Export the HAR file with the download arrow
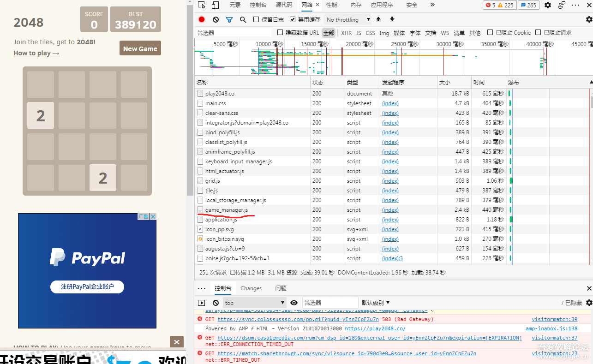 point(392,19)
